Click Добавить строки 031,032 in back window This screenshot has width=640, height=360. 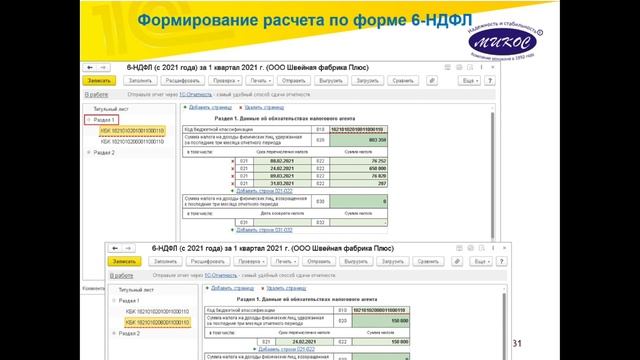[264, 230]
